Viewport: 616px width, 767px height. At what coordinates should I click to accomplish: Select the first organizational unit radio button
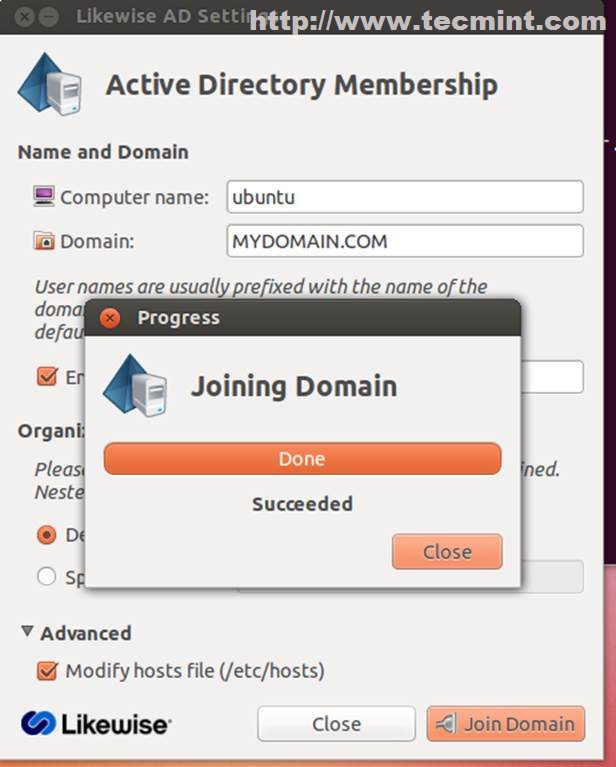click(46, 535)
